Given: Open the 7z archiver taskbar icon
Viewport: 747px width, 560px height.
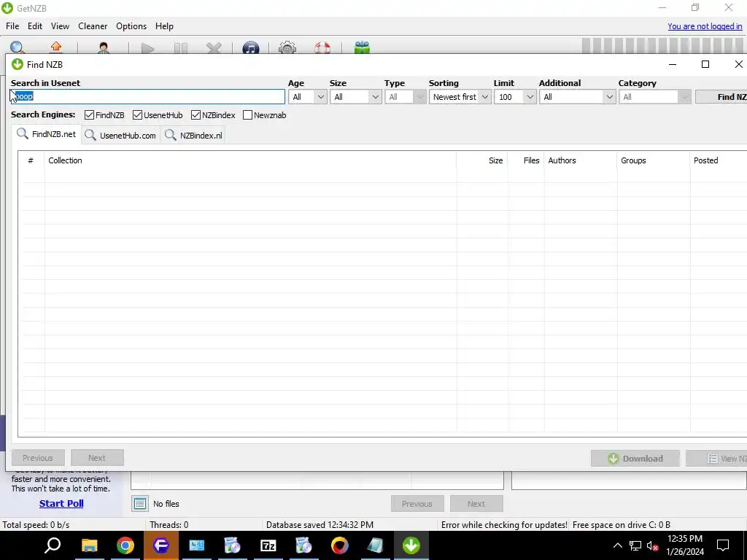Looking at the screenshot, I should pos(268,545).
